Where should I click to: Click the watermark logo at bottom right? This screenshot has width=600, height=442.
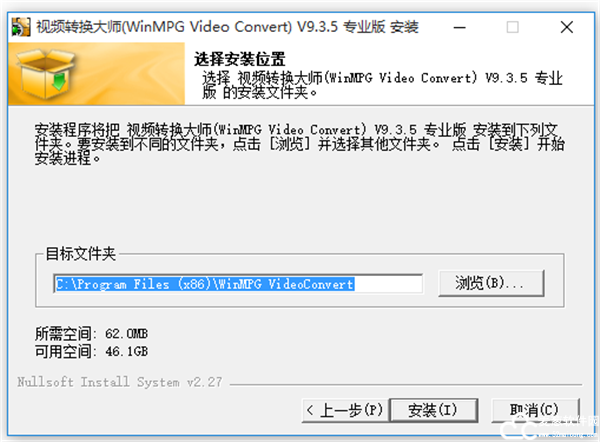[549, 427]
